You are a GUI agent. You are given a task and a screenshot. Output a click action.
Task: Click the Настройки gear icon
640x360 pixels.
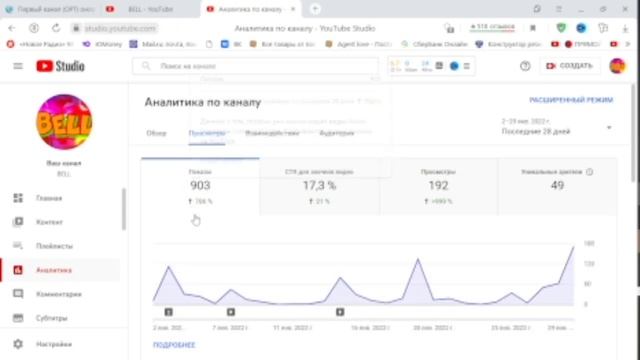(x=18, y=344)
